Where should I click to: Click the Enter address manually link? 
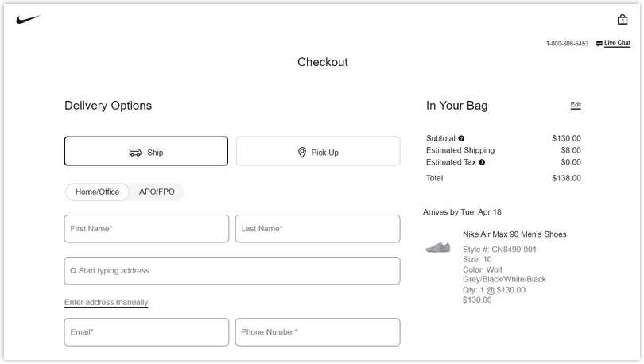pos(106,303)
